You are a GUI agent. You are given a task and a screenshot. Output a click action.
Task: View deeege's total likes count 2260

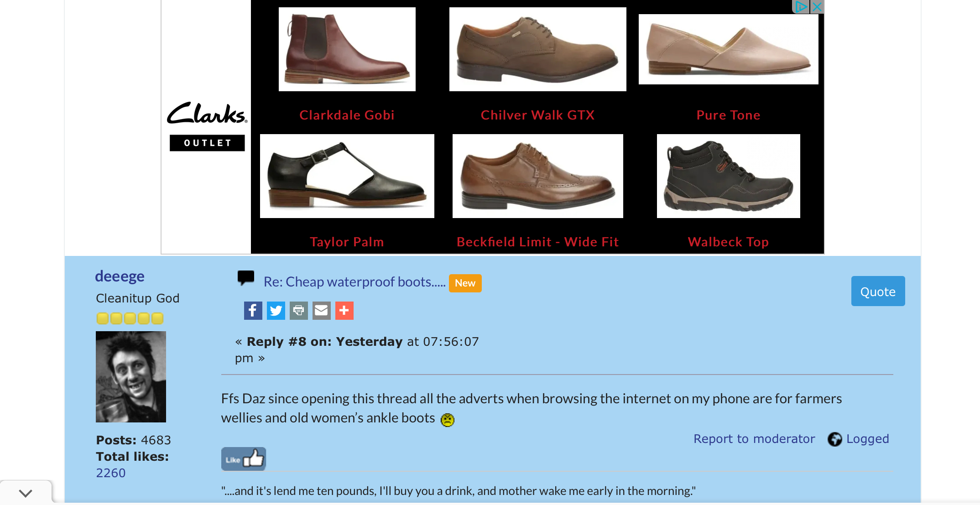110,473
